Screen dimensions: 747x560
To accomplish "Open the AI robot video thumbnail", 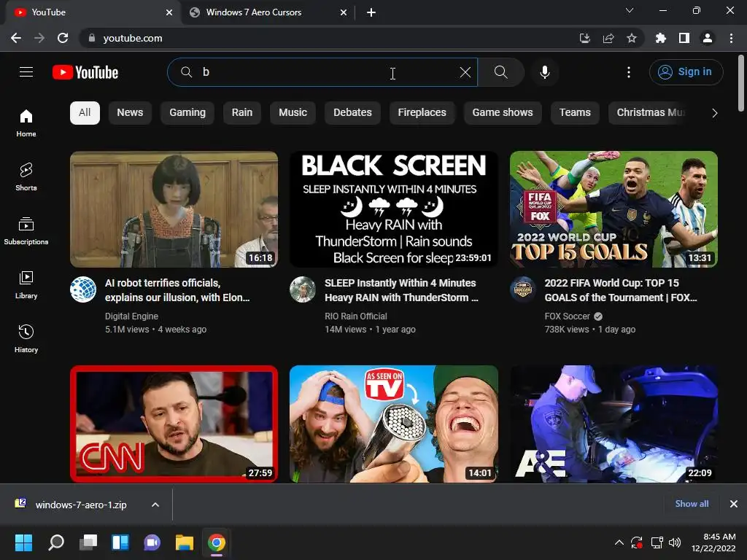I will [174, 209].
